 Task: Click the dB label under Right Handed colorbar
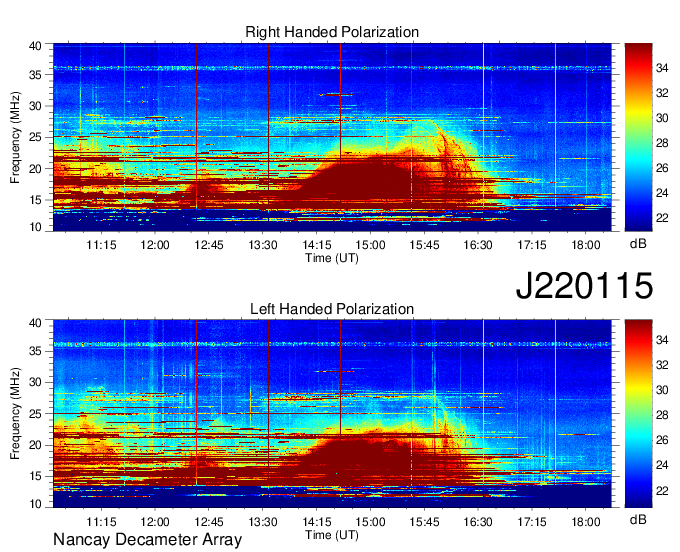pyautogui.click(x=638, y=244)
